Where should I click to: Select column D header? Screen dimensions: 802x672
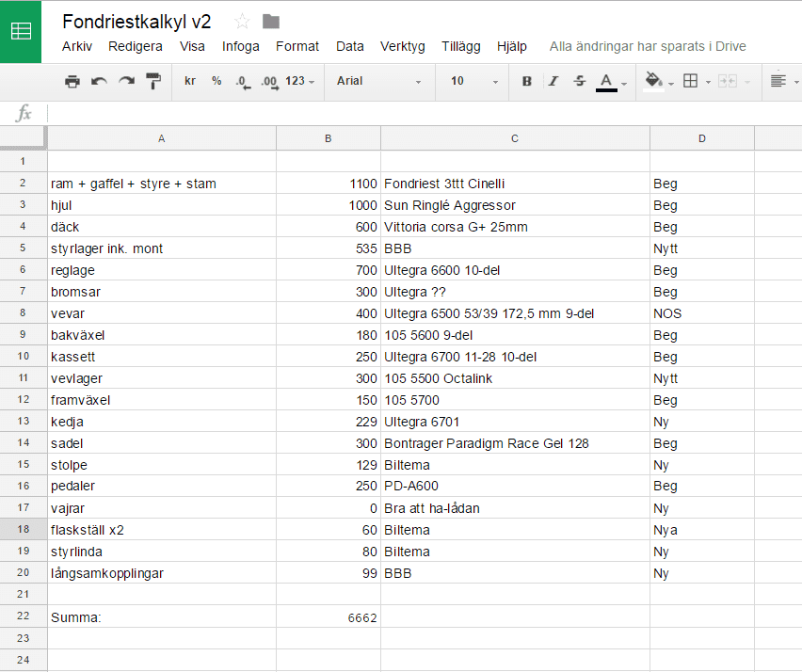tap(702, 138)
